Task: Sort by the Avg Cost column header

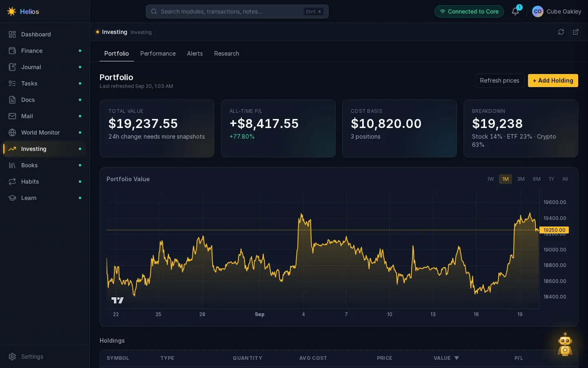Action: [313, 358]
